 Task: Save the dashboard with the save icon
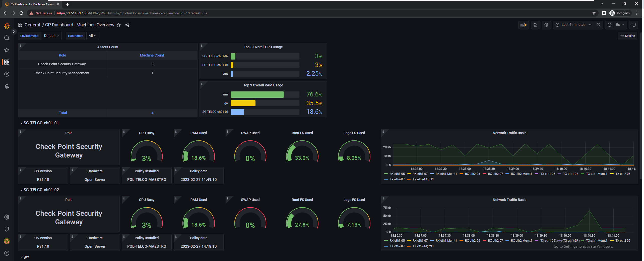pos(535,25)
